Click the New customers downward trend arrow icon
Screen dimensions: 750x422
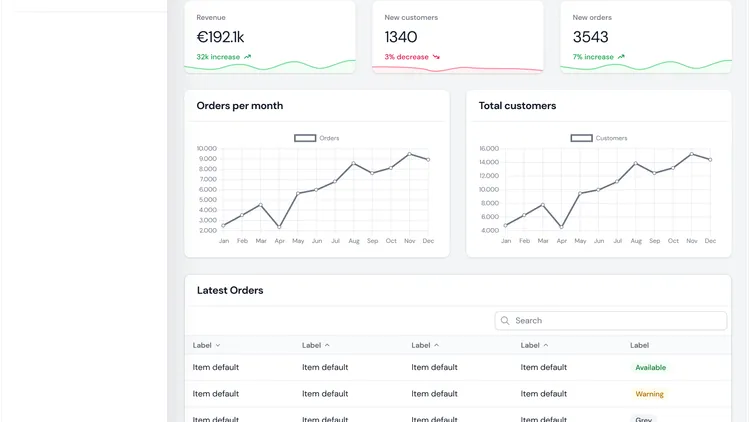436,57
